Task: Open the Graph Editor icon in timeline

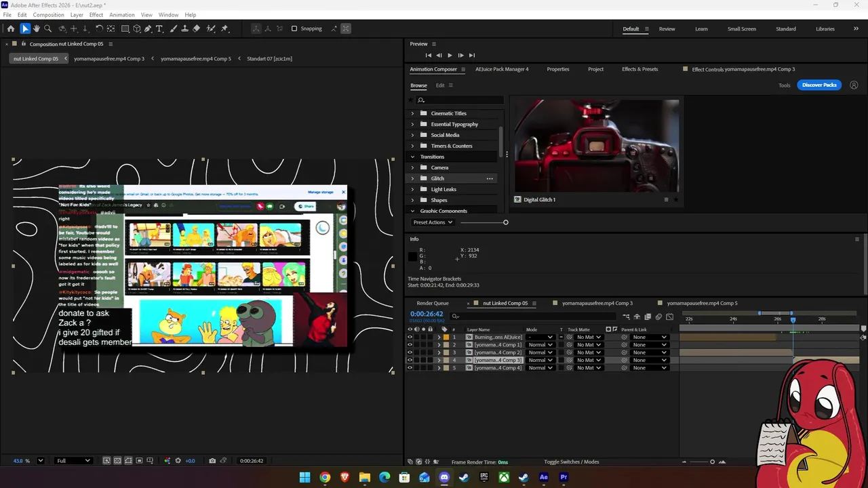Action: coord(670,317)
